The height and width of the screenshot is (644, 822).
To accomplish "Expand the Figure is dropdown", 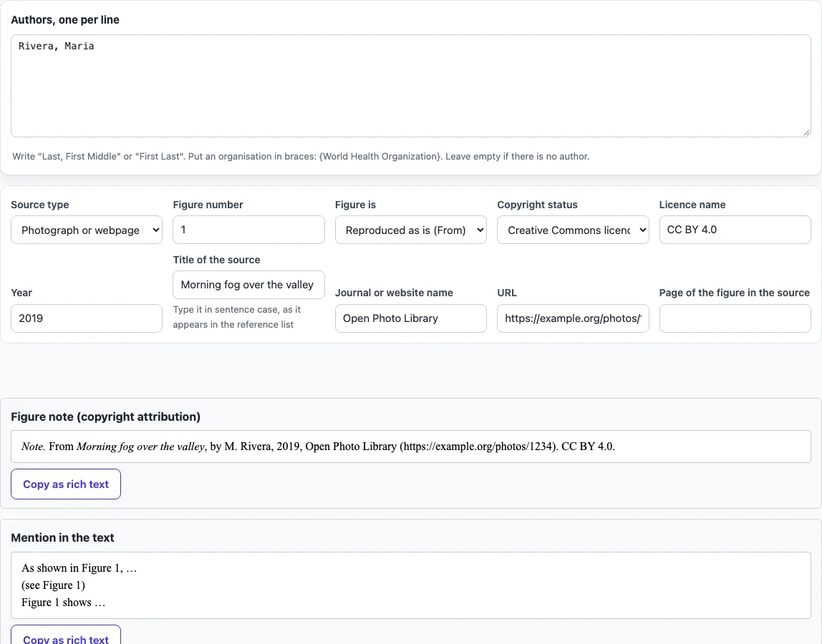I will coord(410,230).
